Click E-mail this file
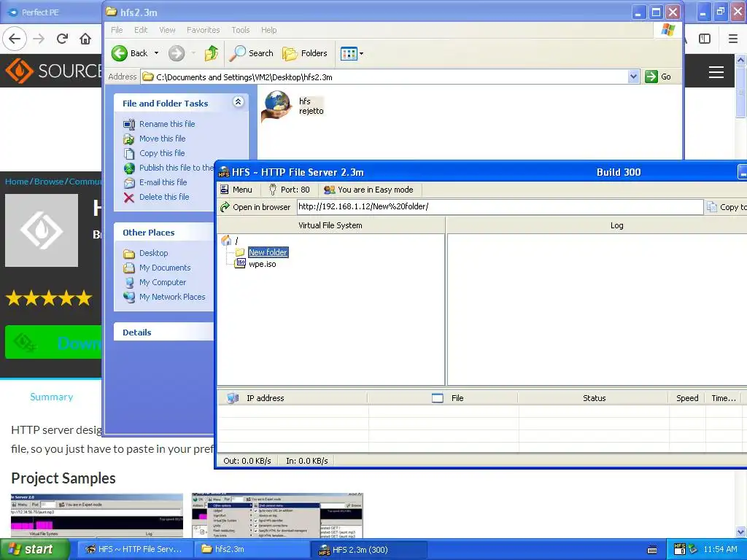 tap(163, 182)
